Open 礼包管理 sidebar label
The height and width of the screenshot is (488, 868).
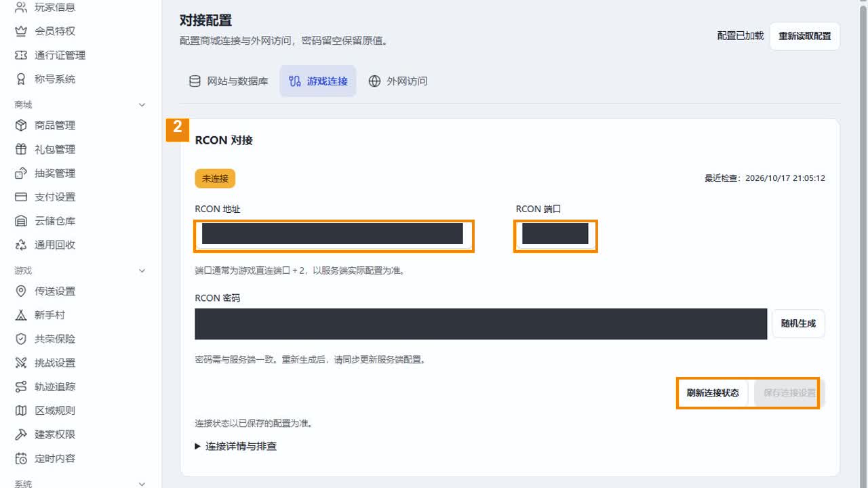(55, 149)
